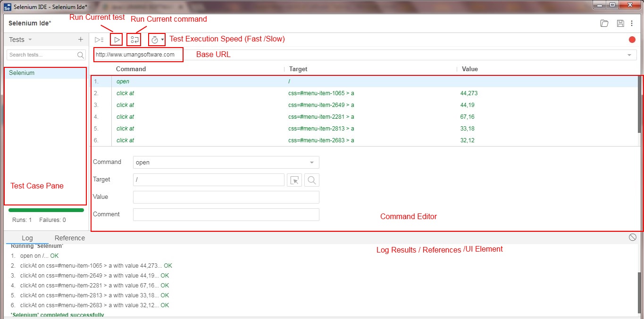Clear the log with the circle-slash icon
The width and height of the screenshot is (644, 319).
[x=633, y=237]
